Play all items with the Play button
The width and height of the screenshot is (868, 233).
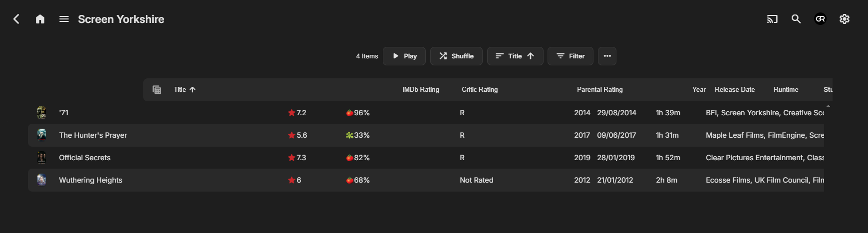[404, 56]
